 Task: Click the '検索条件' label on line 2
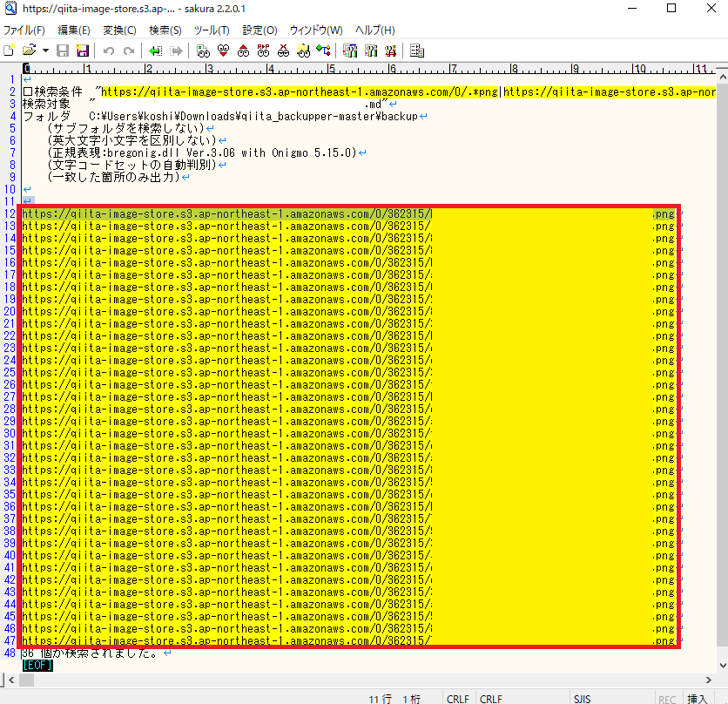tap(58, 92)
